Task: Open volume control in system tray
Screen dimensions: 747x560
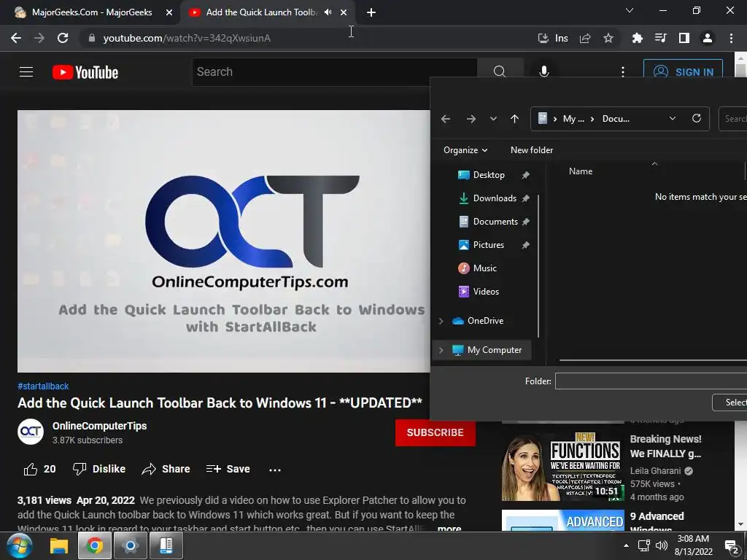Action: (x=661, y=545)
